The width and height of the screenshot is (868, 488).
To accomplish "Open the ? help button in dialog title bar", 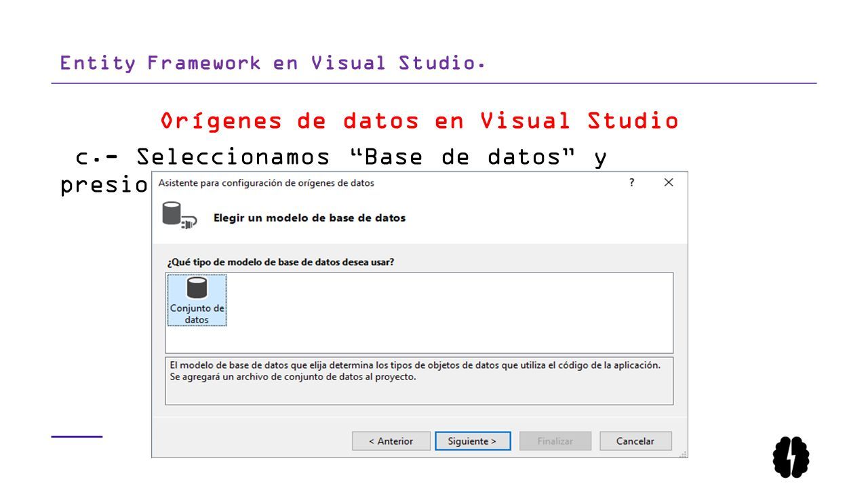I will (x=631, y=182).
